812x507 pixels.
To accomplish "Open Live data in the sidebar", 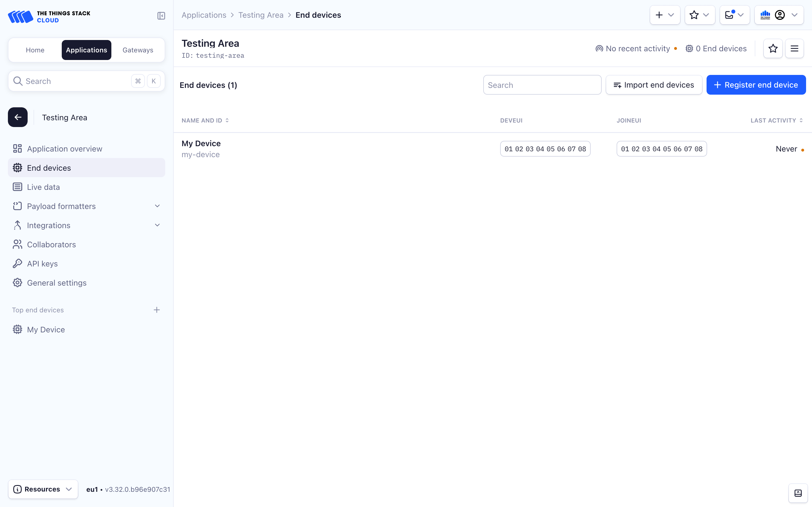I will [x=43, y=187].
